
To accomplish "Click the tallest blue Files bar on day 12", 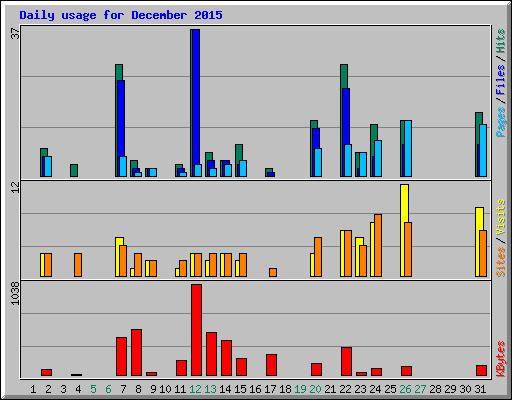I will point(196,103).
